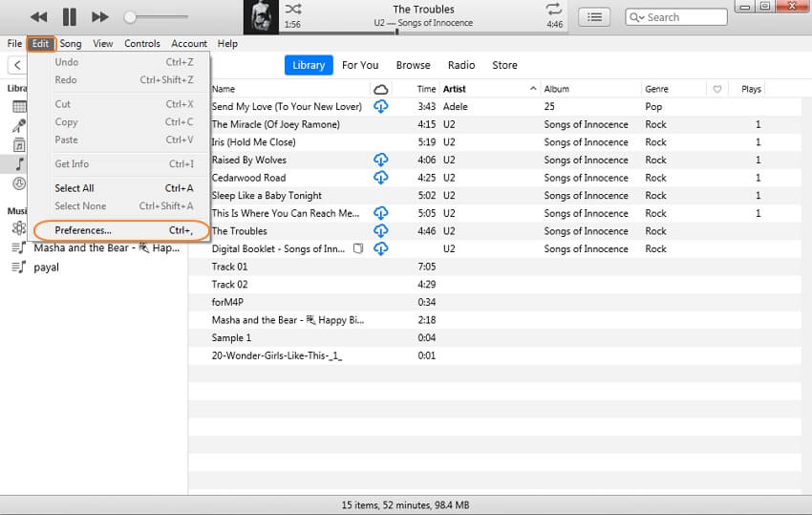Select the Track 01 row
The width and height of the screenshot is (812, 515).
495,267
